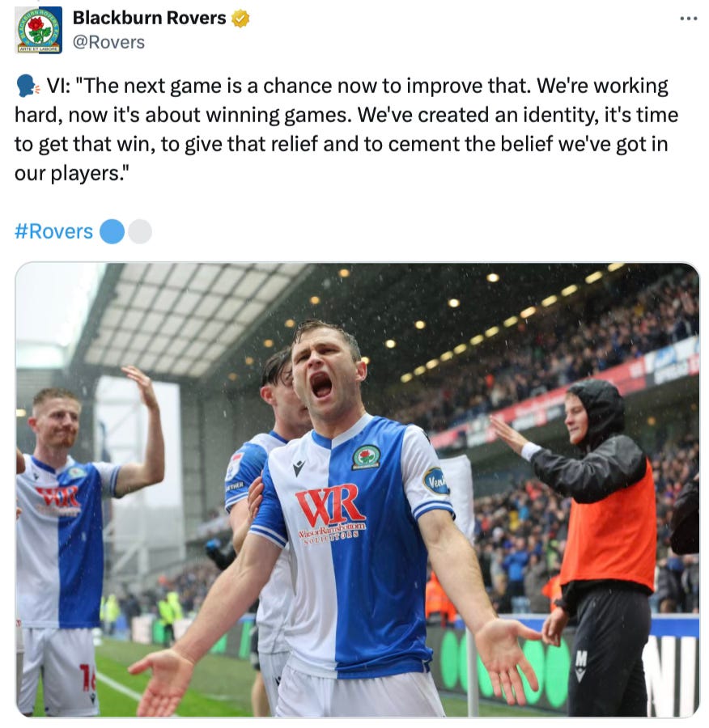Screen dimensions: 709x728
Task: Click the white circle emoji after #Rovers
Action: (140, 231)
